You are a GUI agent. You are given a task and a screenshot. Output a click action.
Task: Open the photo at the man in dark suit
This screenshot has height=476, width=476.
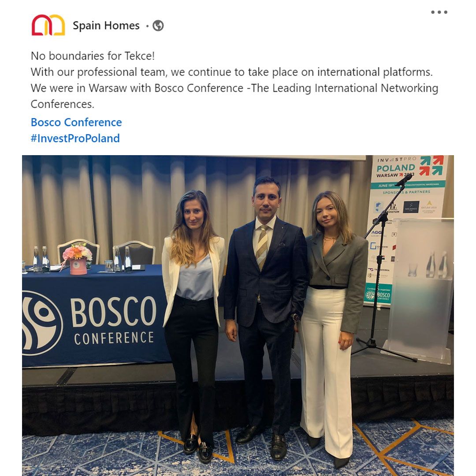(265, 317)
